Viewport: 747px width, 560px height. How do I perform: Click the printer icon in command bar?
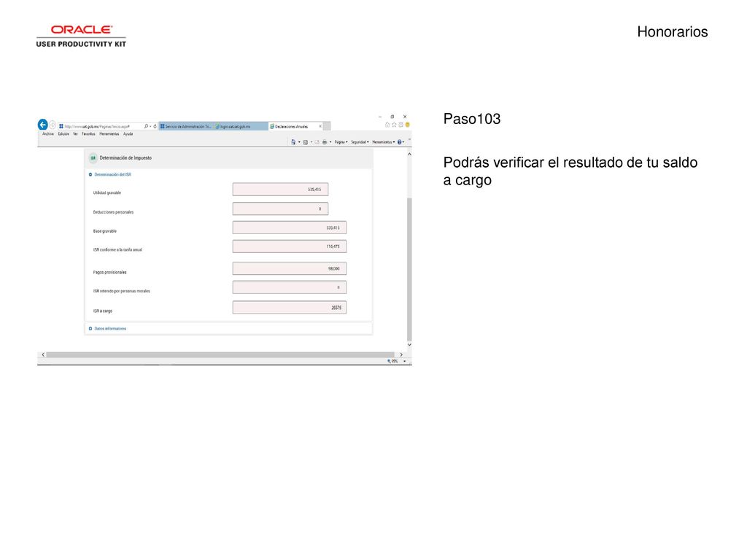point(325,142)
